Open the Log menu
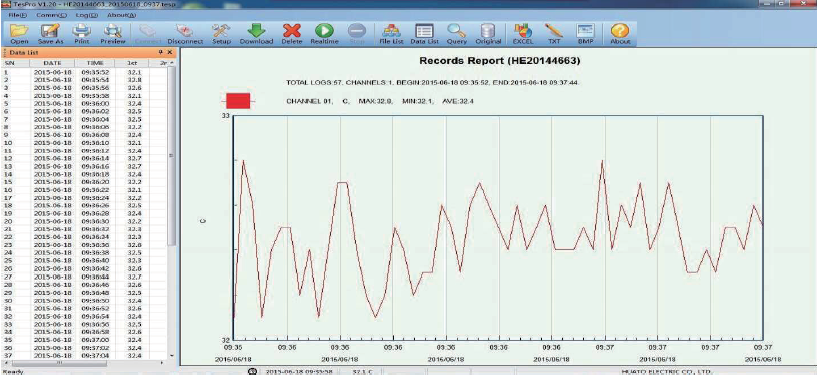 pyautogui.click(x=83, y=15)
